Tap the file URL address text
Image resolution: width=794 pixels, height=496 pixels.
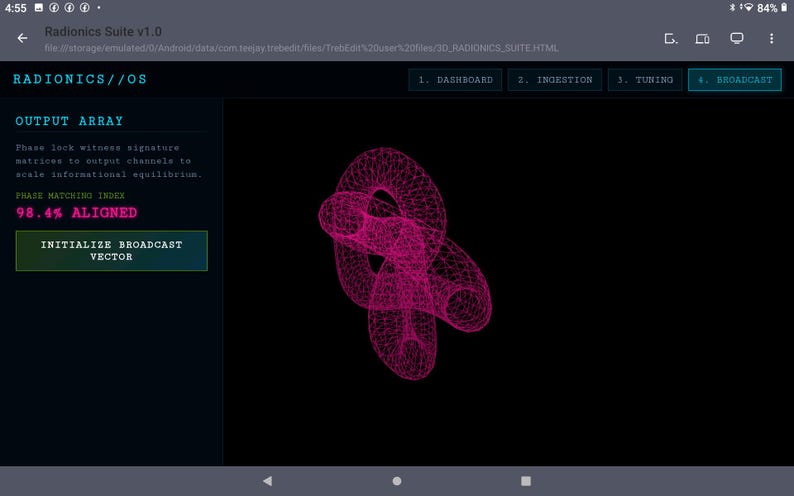tap(301, 48)
